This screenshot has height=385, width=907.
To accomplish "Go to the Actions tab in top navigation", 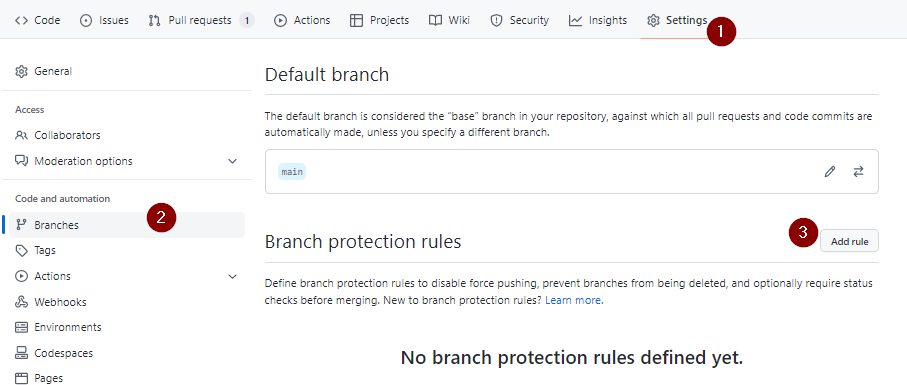I will coord(302,20).
